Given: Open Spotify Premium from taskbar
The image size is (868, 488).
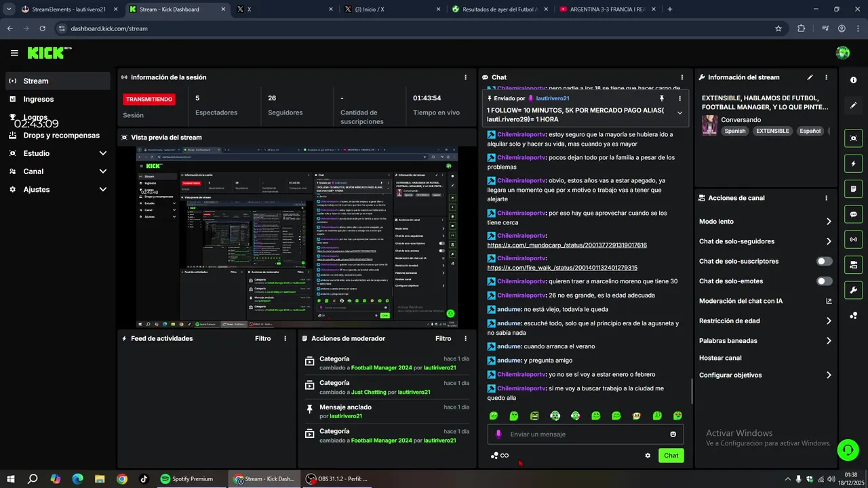Looking at the screenshot, I should tap(187, 479).
